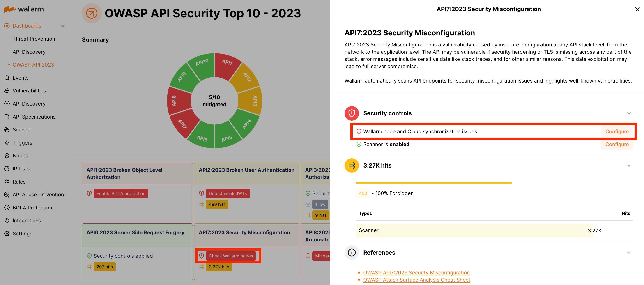Open Threat Prevention dashboard
Viewport: 644px width, 285px height.
pyautogui.click(x=34, y=39)
